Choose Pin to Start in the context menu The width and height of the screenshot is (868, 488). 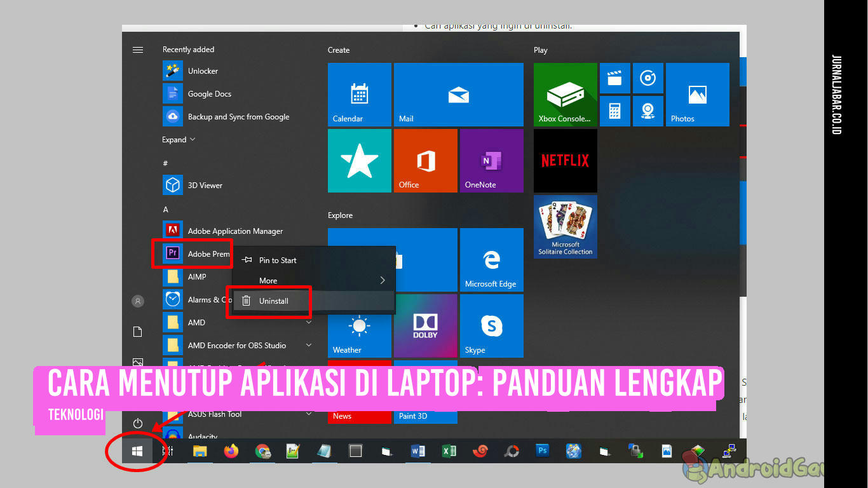[314, 261]
